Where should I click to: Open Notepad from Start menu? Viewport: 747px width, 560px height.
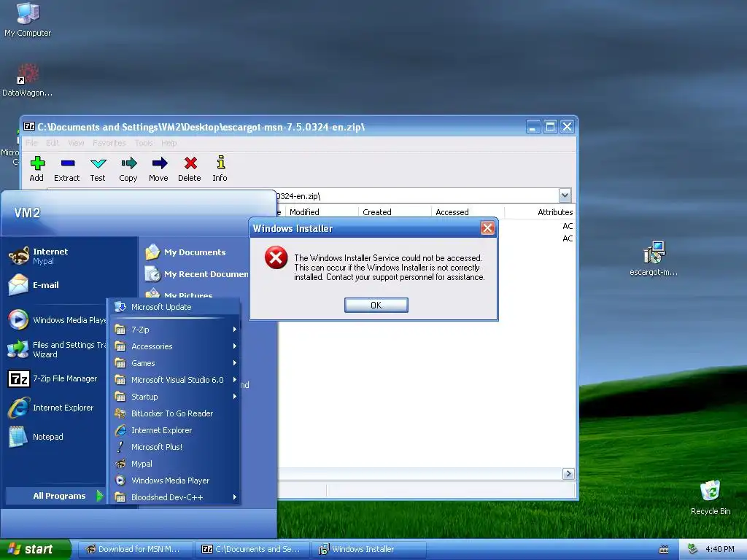click(x=36, y=437)
